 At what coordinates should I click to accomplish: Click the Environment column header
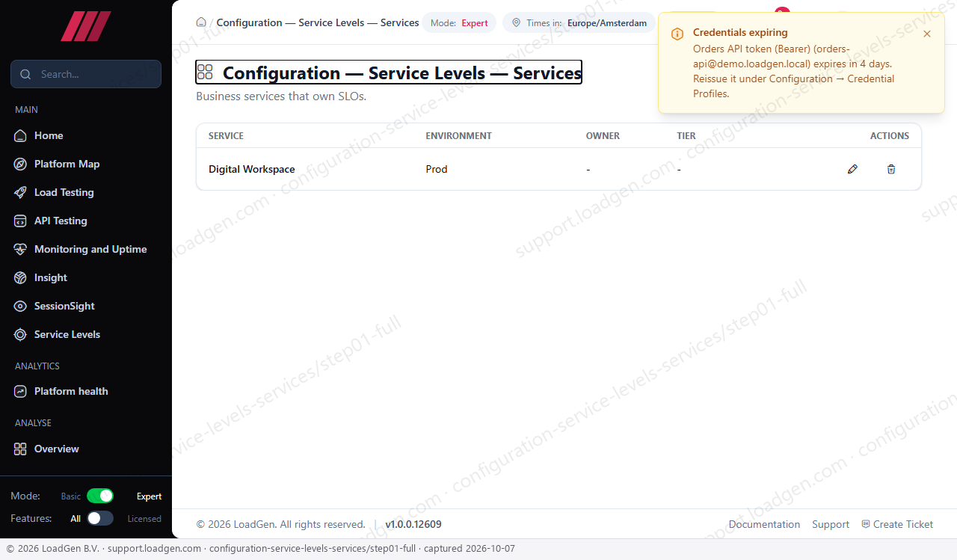coord(458,135)
